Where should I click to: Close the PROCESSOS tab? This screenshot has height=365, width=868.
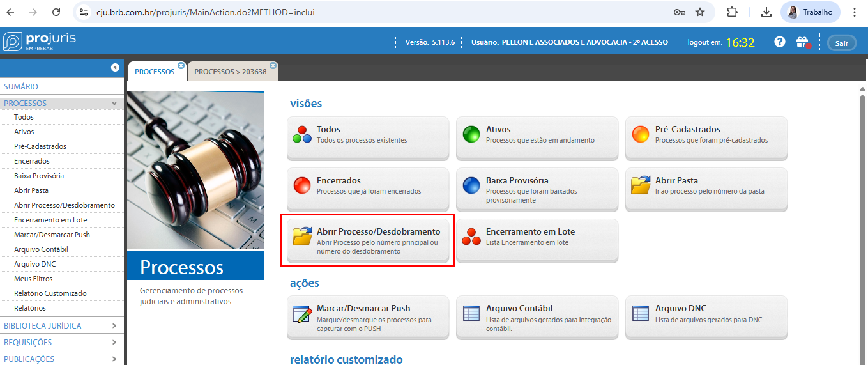tap(181, 65)
